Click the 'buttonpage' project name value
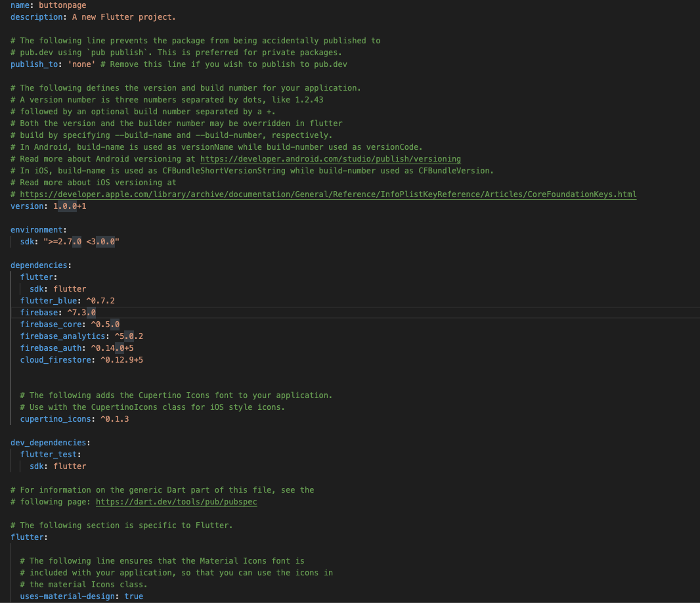Image resolution: width=700 pixels, height=603 pixels. click(62, 5)
